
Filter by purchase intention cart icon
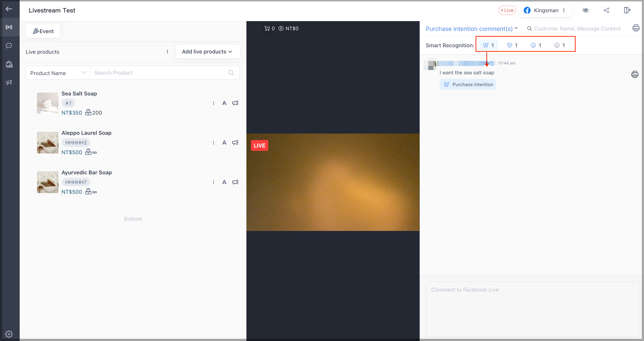pyautogui.click(x=489, y=45)
